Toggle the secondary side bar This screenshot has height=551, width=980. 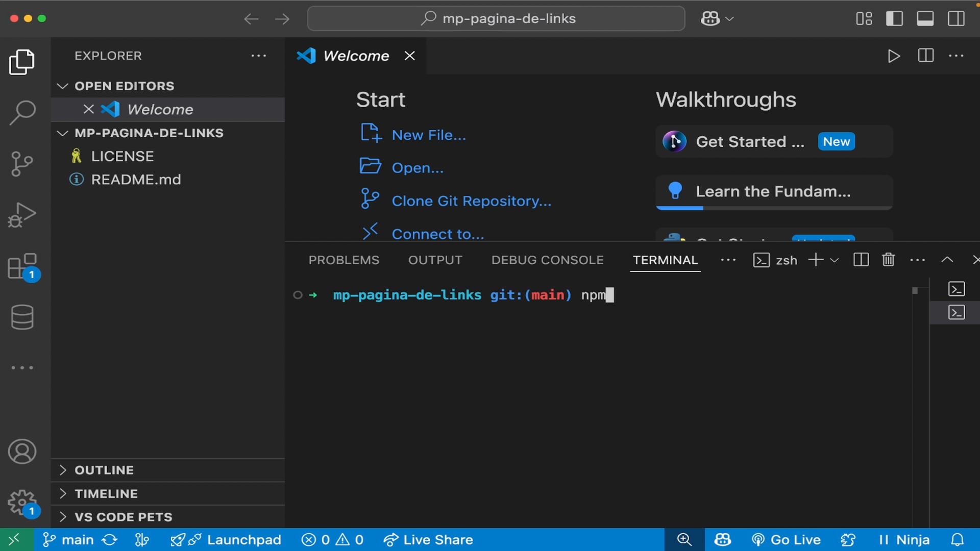tap(956, 19)
